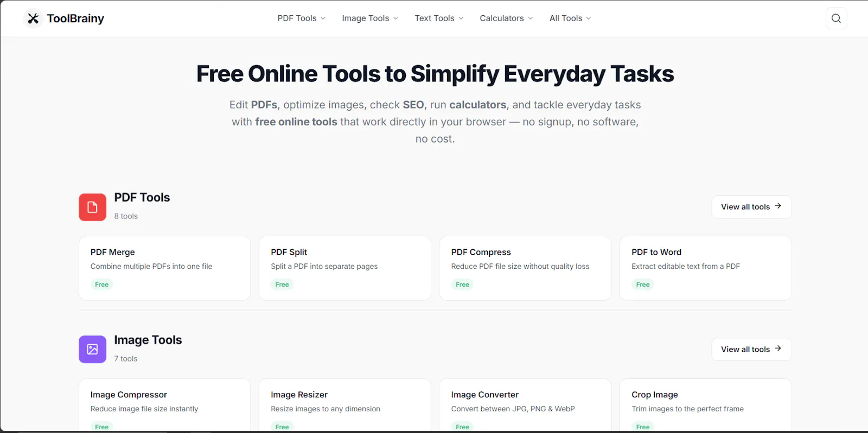The width and height of the screenshot is (868, 433).
Task: Click the ToolBrainy brand name link
Action: coord(75,18)
